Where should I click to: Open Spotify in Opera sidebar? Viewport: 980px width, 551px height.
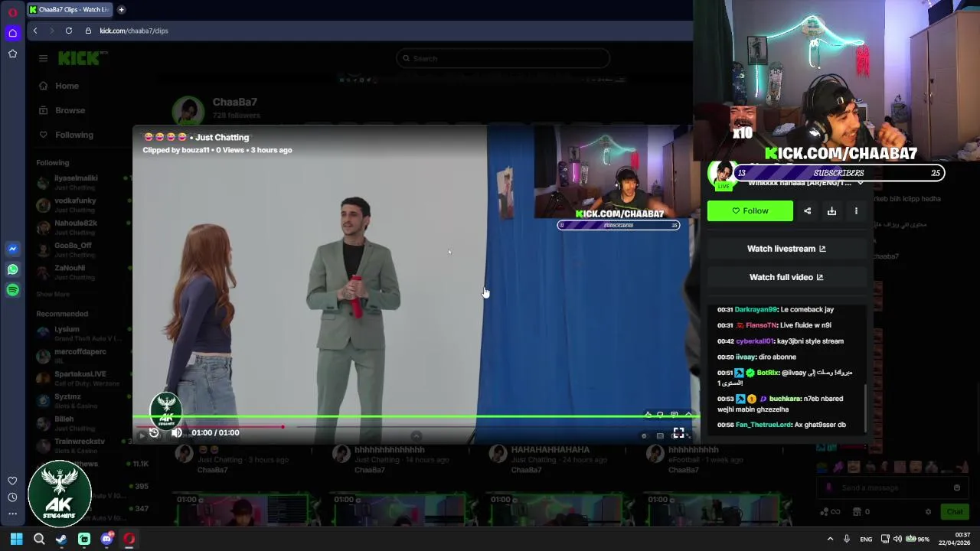coord(12,290)
